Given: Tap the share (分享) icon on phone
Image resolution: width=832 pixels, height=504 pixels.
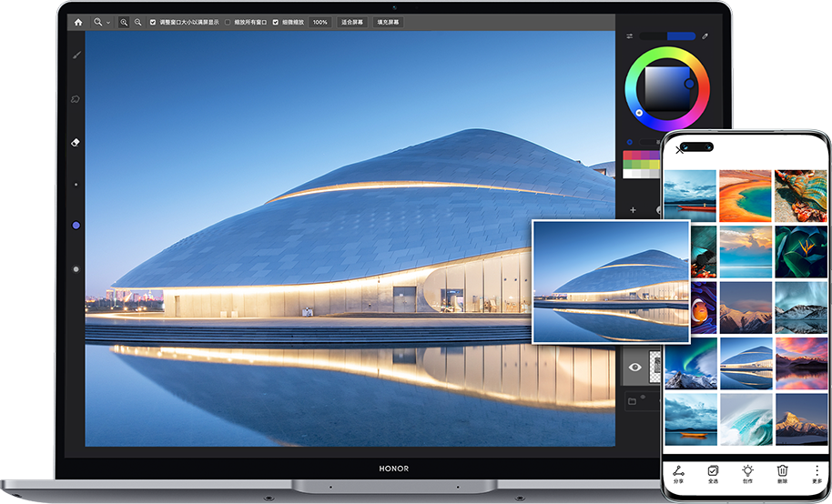Looking at the screenshot, I should 678,472.
